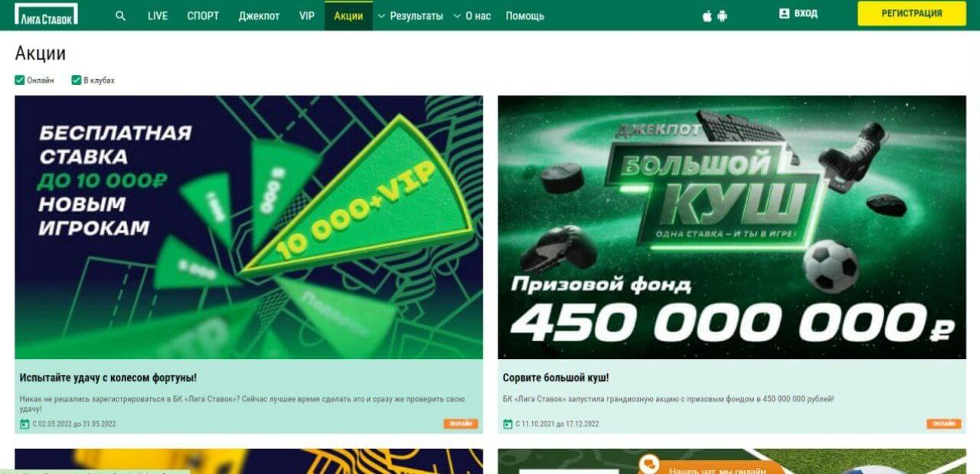Click the ВХОД login link
The image size is (980, 474).
click(x=805, y=14)
